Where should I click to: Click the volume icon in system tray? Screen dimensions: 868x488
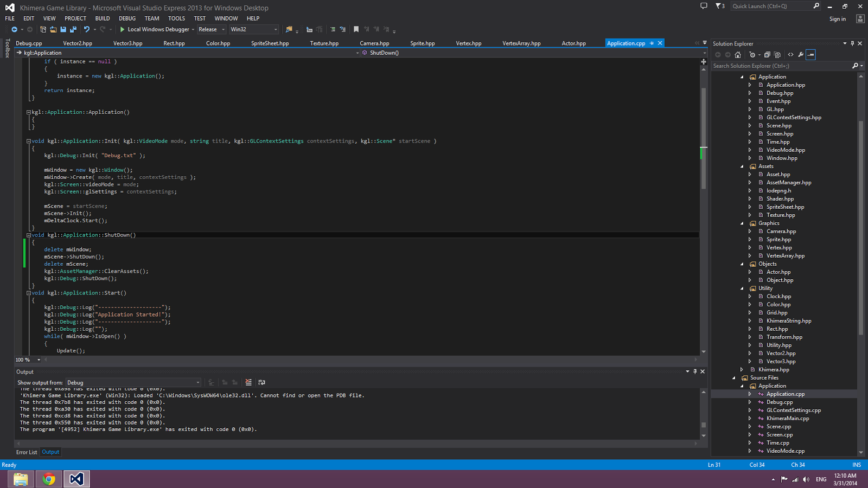click(806, 479)
